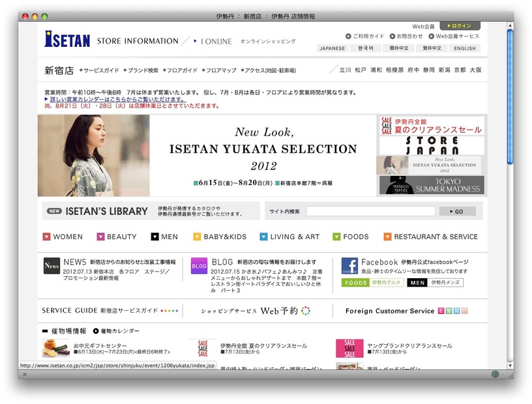Open the ISETAN'S LIBRARY banner
532x404 pixels.
(151, 211)
